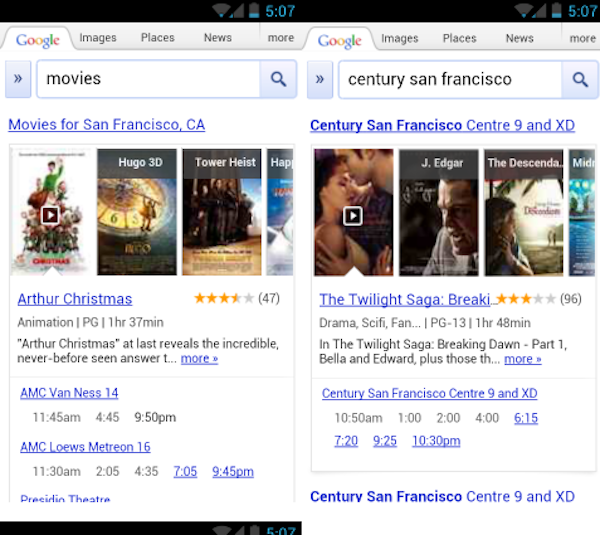Select the Hugo 3D poster

click(x=137, y=212)
